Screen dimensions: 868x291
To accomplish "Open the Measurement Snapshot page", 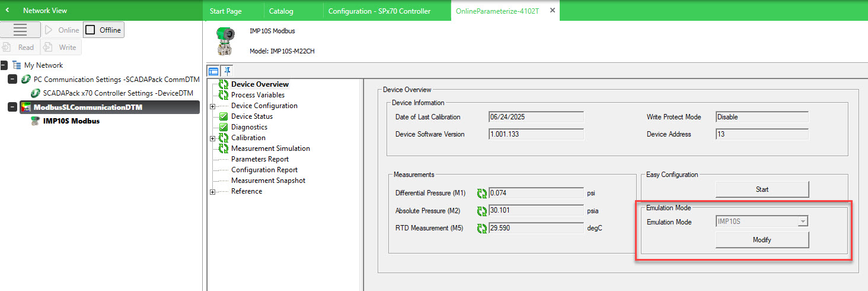I will click(x=268, y=181).
